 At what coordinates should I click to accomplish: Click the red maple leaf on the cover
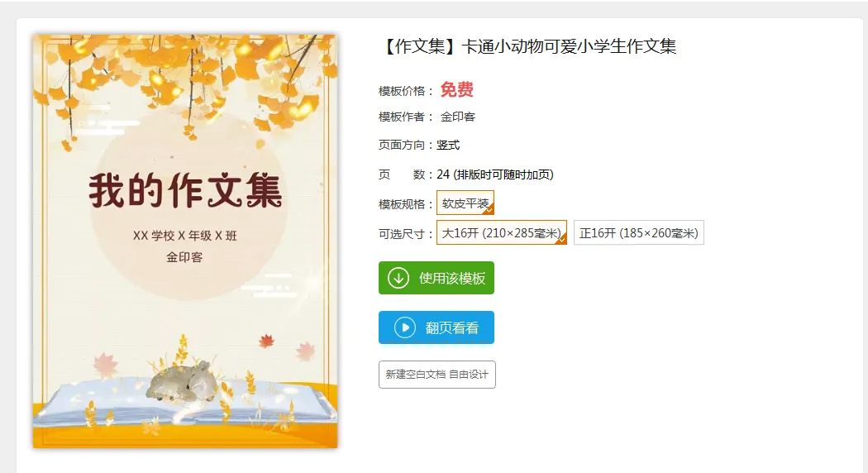click(x=267, y=340)
